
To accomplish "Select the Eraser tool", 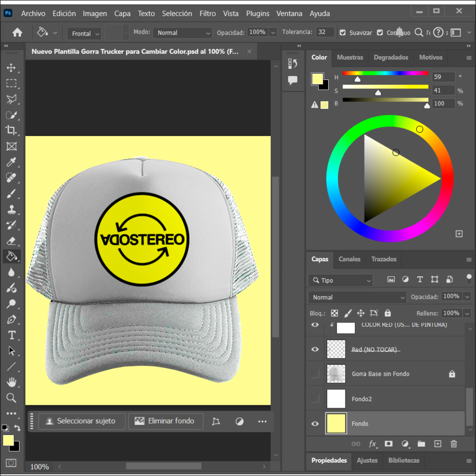I will [x=11, y=241].
